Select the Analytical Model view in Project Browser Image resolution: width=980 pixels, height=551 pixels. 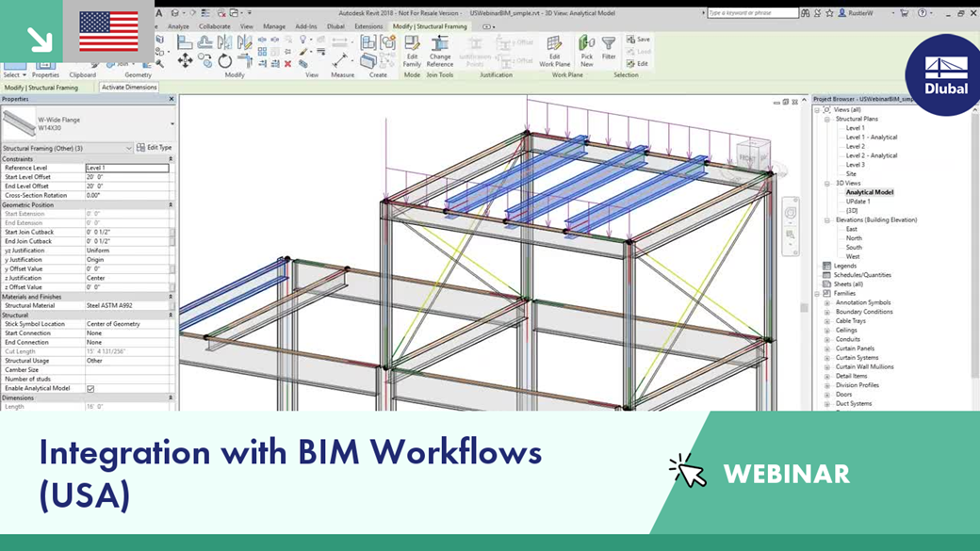tap(870, 192)
